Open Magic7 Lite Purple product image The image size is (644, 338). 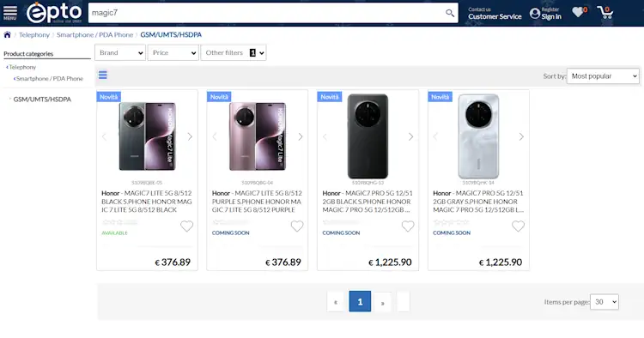[258, 136]
